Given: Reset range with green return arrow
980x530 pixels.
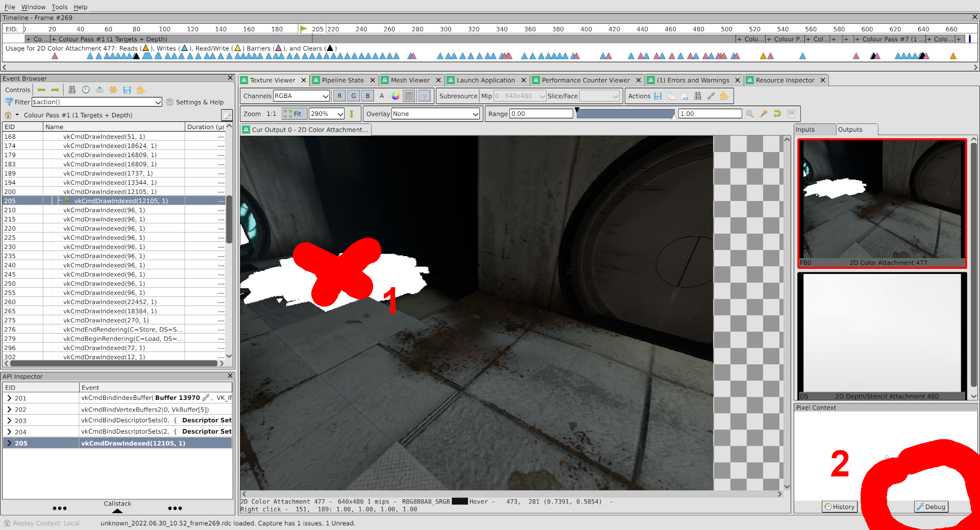Looking at the screenshot, I should click(x=777, y=114).
